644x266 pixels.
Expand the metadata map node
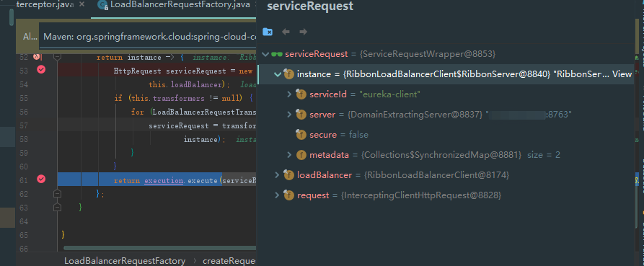tap(290, 155)
